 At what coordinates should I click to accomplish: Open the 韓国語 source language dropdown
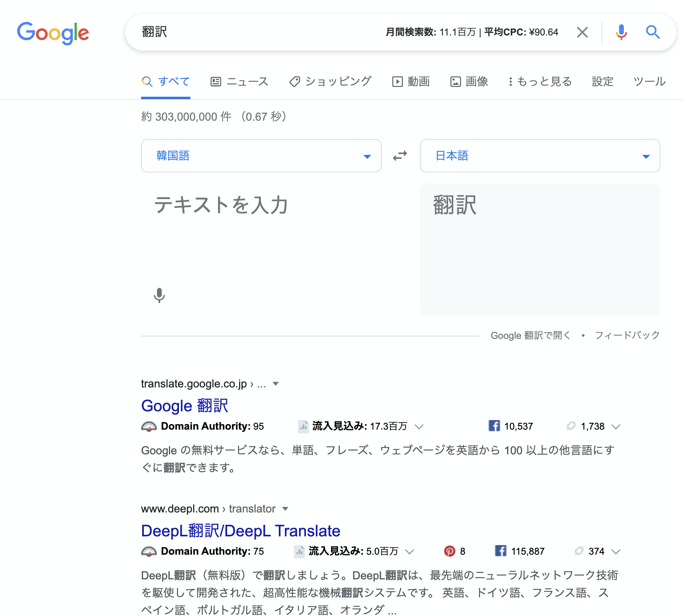(261, 156)
